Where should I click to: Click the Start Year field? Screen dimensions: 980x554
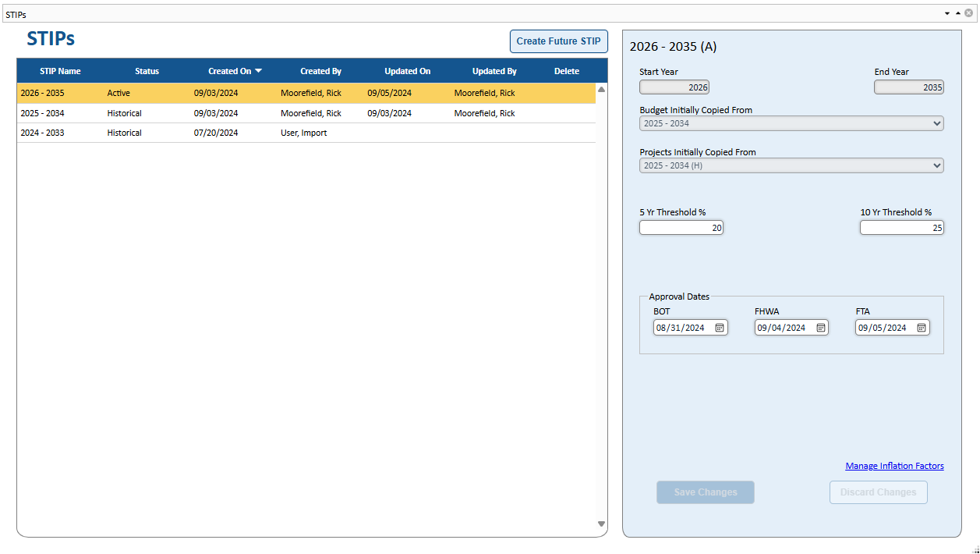pos(674,87)
